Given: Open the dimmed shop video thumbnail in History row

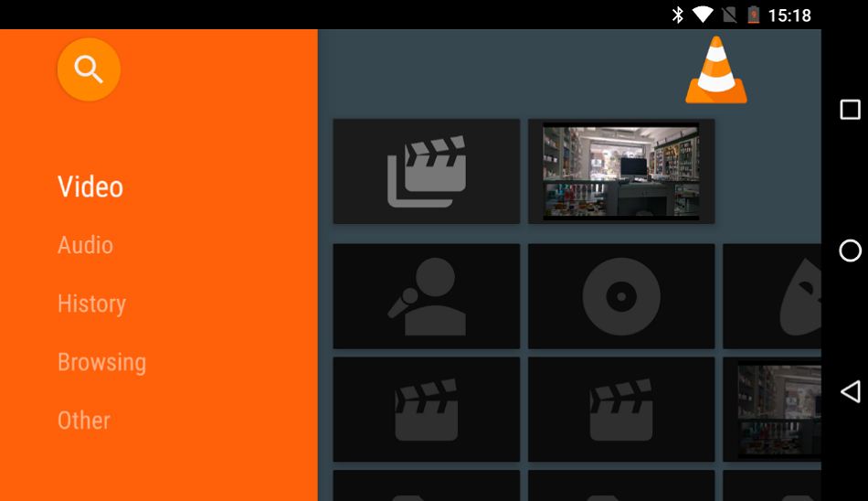Looking at the screenshot, I should point(772,409).
